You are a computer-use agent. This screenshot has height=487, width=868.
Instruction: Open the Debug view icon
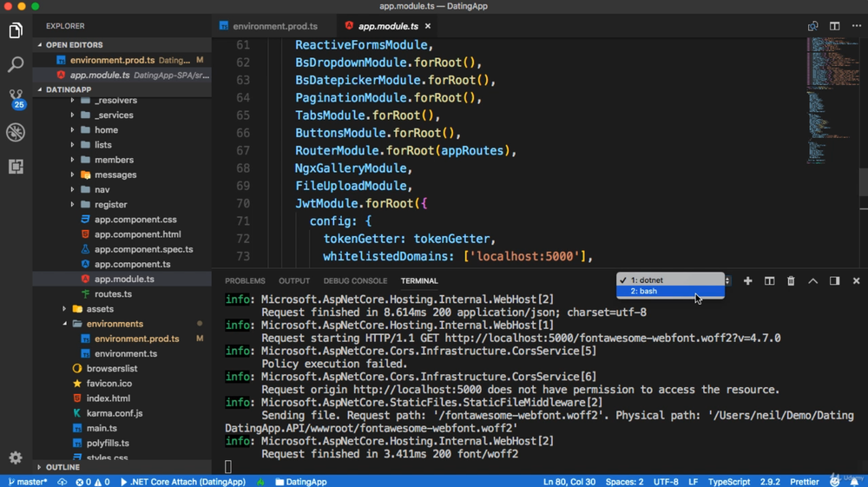pos(16,132)
